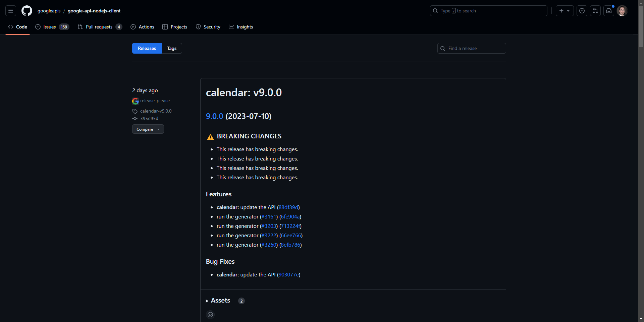644x322 pixels.
Task: Click the commit icon beside 395c95d
Action: point(135,119)
